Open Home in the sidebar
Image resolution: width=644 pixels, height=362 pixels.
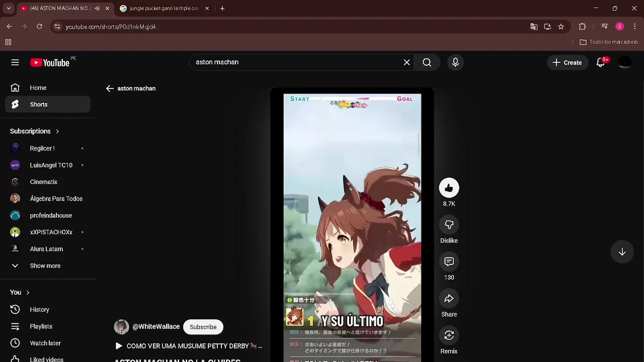tap(48, 88)
